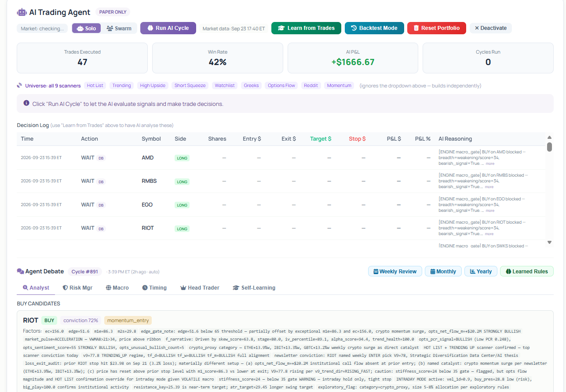Select the Reddit scanner chip
This screenshot has height=392, width=566.
pos(311,85)
